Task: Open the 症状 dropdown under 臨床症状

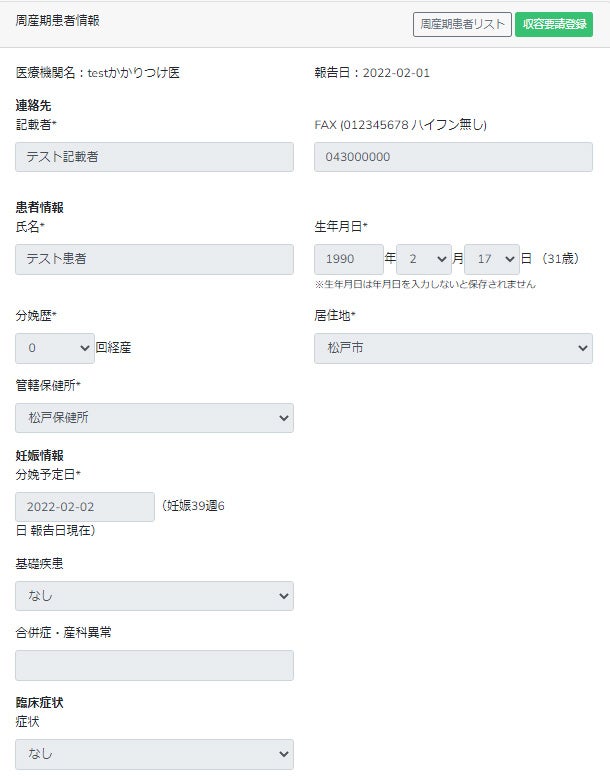Action: (155, 754)
